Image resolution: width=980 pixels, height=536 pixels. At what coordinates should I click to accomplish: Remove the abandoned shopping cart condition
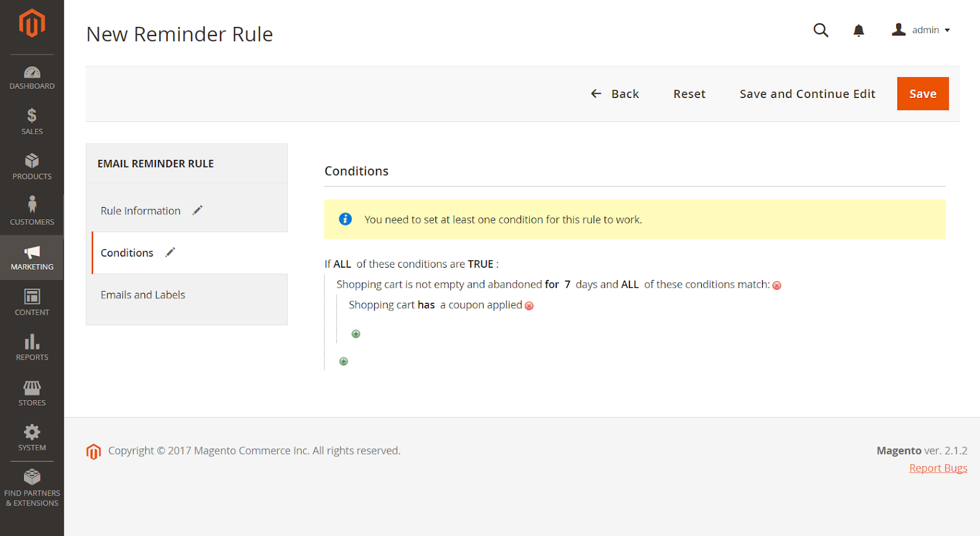pyautogui.click(x=777, y=285)
